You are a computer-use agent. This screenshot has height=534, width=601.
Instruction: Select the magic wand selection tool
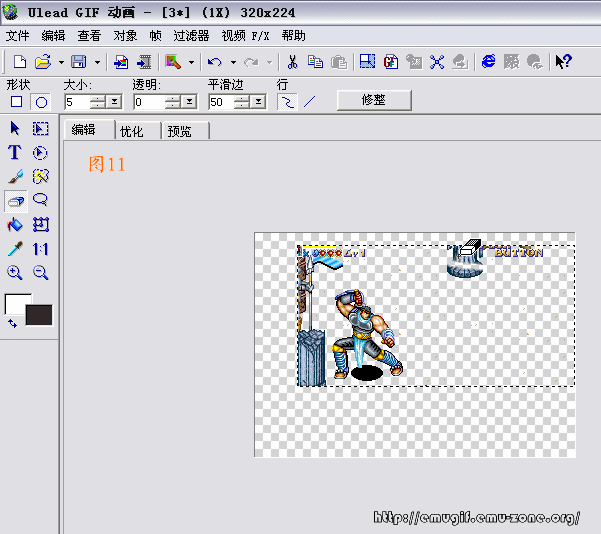click(x=40, y=176)
